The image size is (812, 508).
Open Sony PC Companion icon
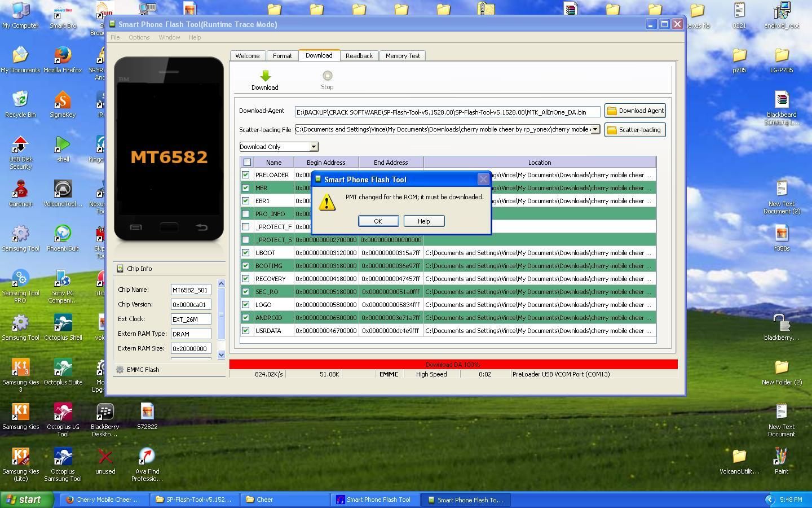tap(63, 278)
